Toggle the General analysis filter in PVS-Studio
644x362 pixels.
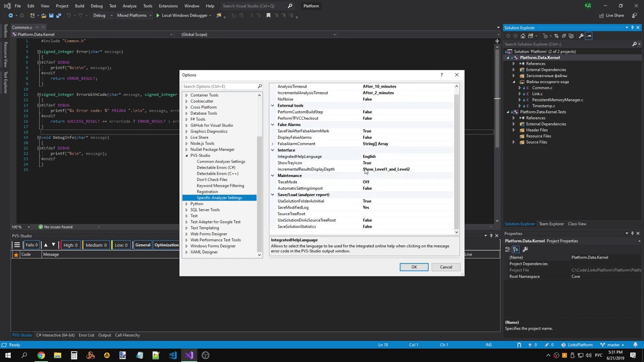(142, 245)
